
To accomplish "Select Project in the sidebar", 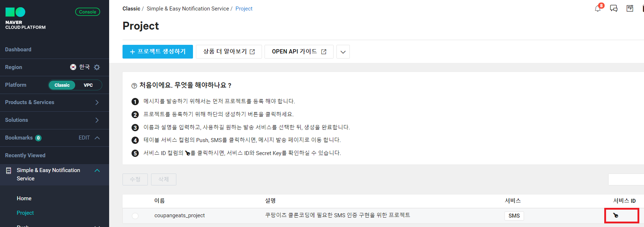I will pyautogui.click(x=25, y=213).
